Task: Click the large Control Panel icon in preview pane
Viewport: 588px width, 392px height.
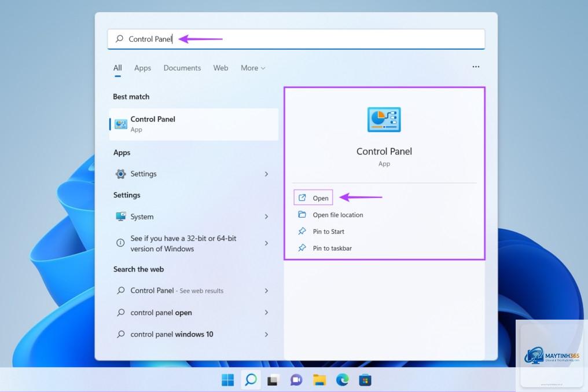Action: [x=384, y=120]
